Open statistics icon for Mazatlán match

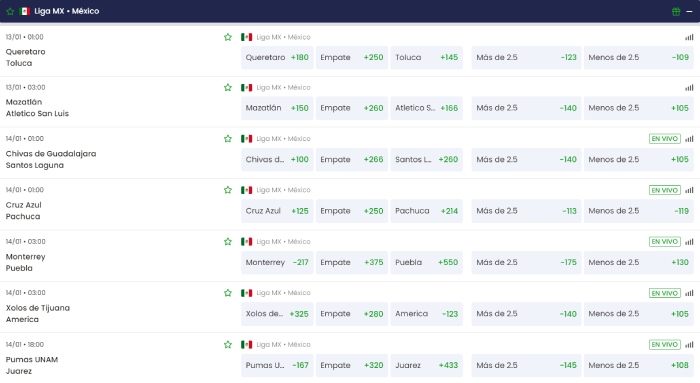point(689,87)
